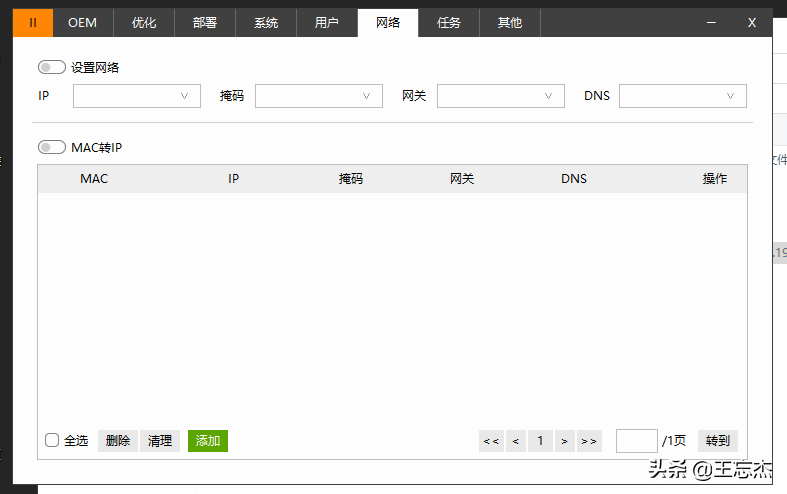Turn on the MAC转IP toggle
Viewport: 787px width, 494px height.
52,147
